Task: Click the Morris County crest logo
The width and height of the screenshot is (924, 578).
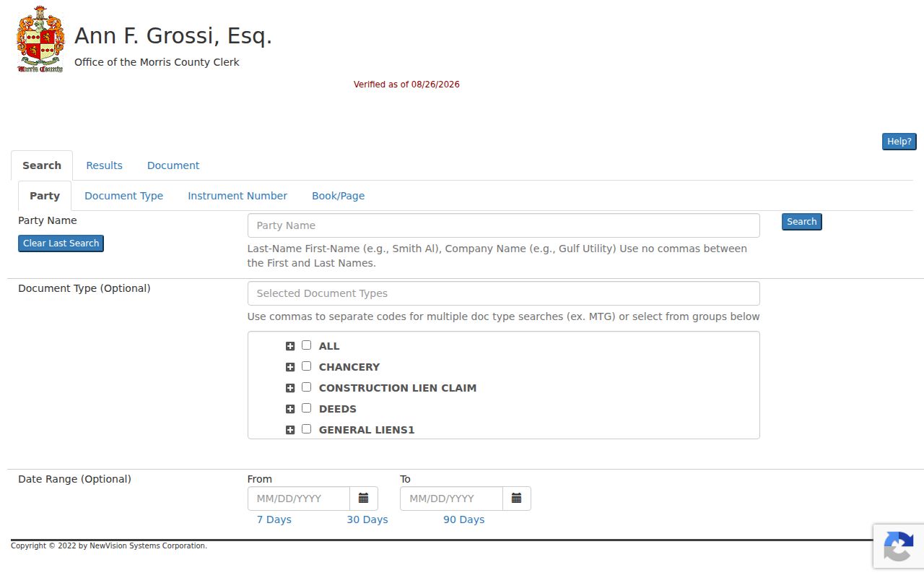Action: (40, 39)
